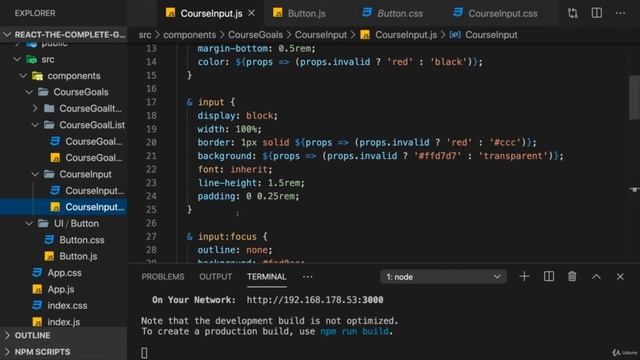This screenshot has width=640, height=360.
Task: Open the source control compare changes icon
Action: tap(572, 13)
